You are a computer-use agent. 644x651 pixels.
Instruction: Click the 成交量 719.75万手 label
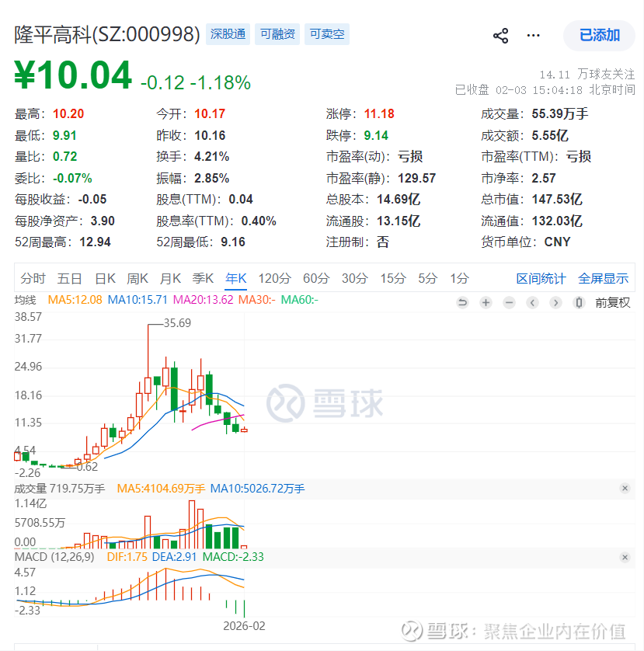click(60, 488)
